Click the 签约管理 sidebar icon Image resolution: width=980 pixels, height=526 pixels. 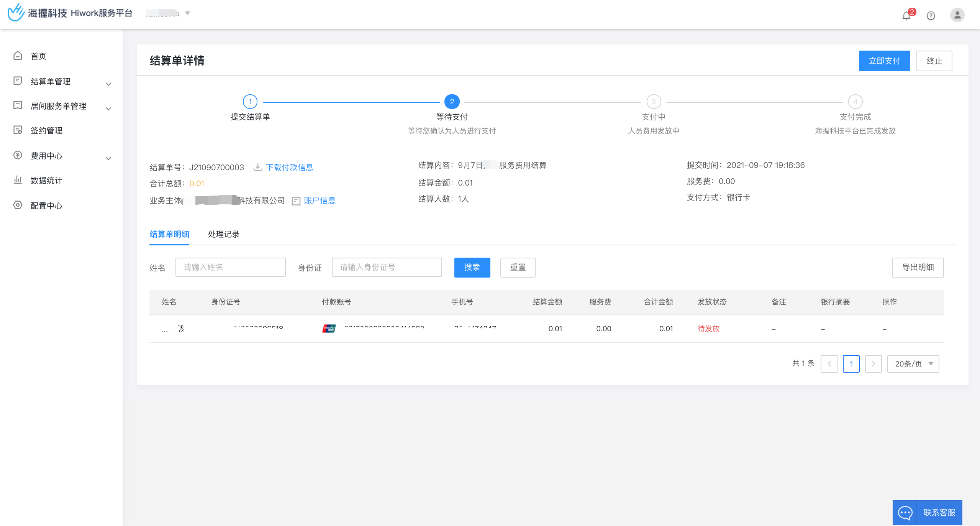tap(18, 130)
